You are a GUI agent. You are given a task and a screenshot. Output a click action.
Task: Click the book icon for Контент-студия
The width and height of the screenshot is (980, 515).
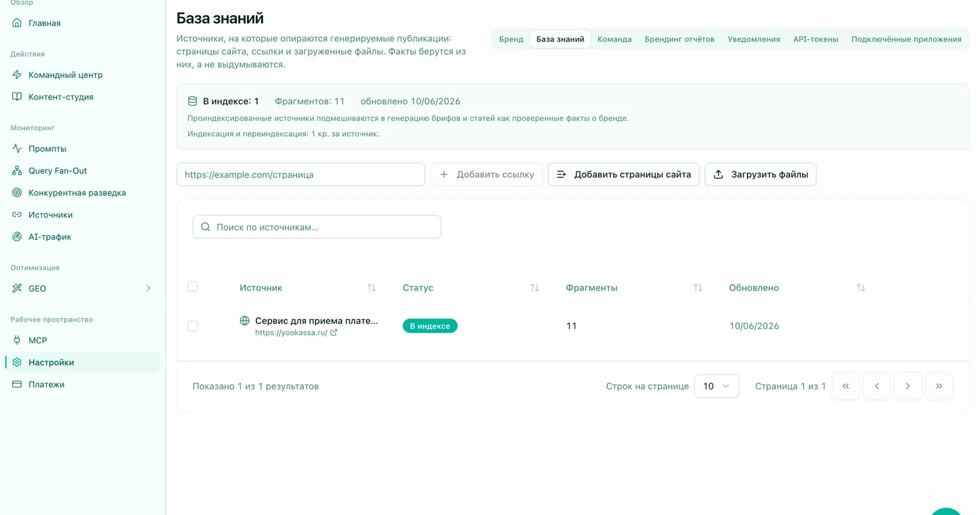point(17,96)
